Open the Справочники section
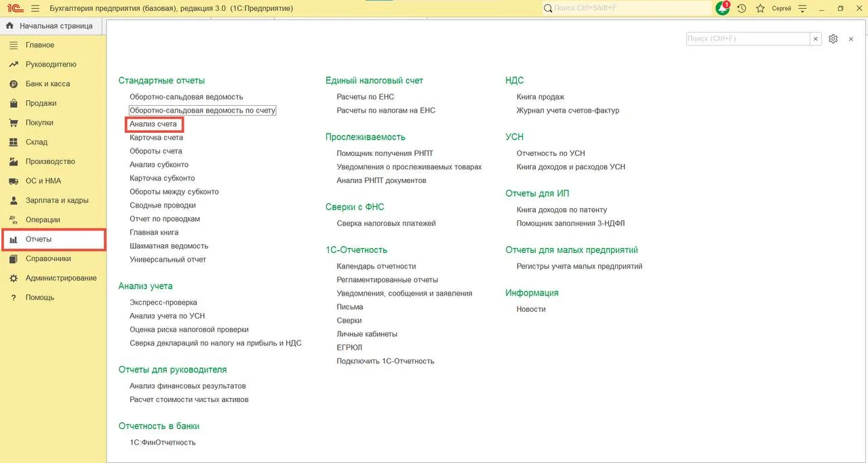The image size is (868, 463). [53, 258]
